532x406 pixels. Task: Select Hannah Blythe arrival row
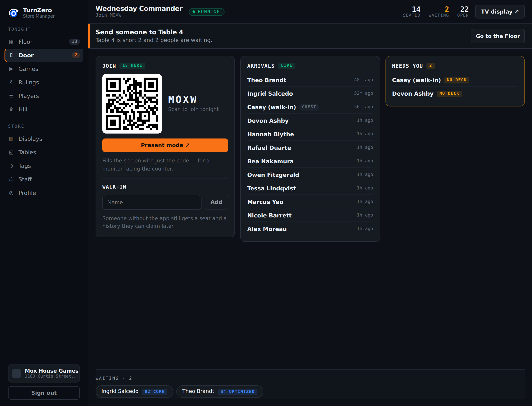tap(310, 134)
